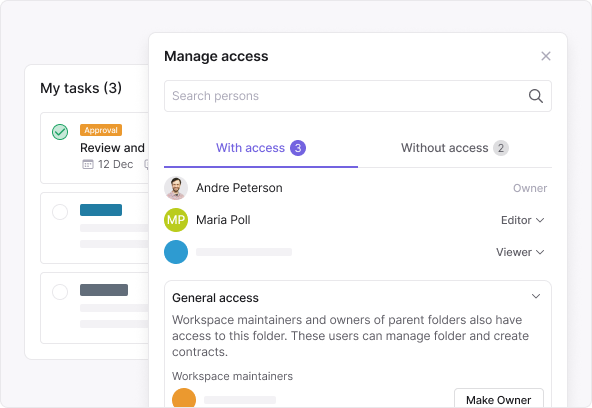
Task: Collapse the General access section
Action: tap(536, 296)
